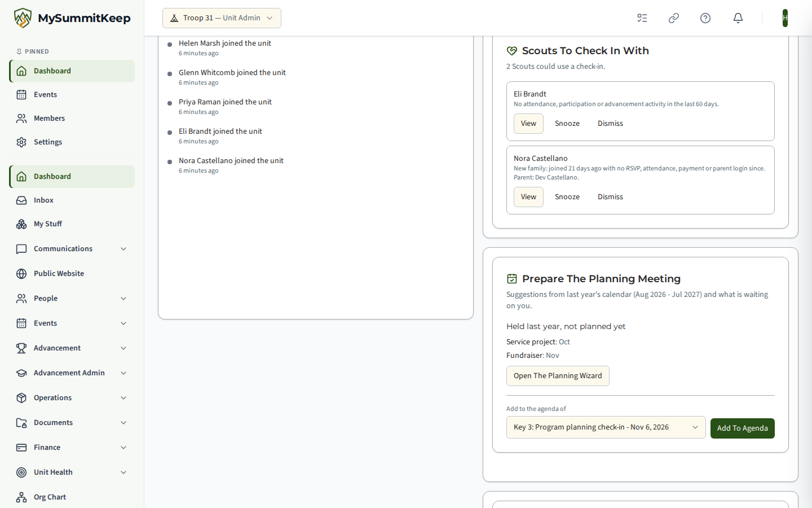Click "Glenn Whitcomb joined the unit" entry
Viewport: 812px width, 508px height.
click(x=232, y=73)
